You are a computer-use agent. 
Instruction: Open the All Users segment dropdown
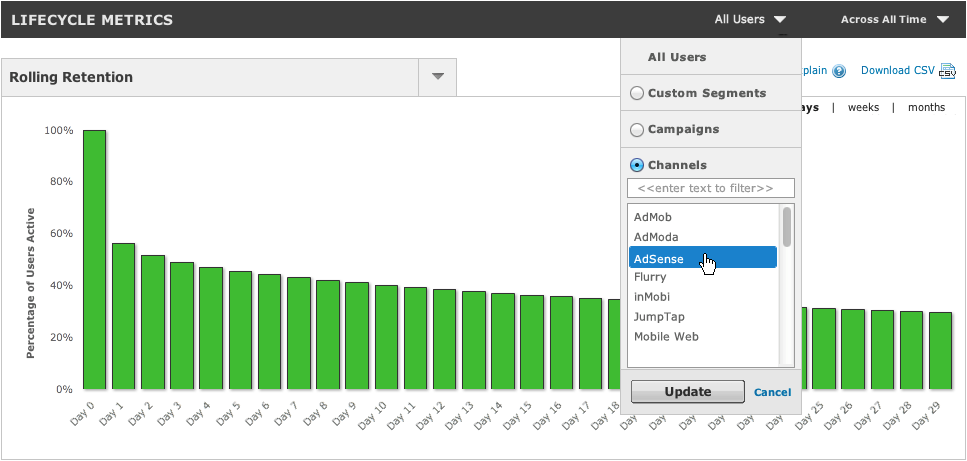click(x=750, y=19)
